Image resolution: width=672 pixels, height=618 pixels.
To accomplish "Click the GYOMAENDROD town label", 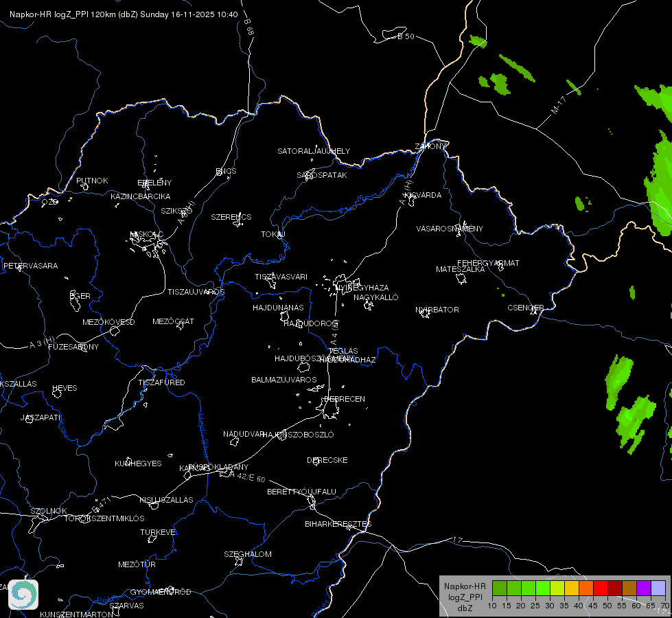I will (x=161, y=592).
